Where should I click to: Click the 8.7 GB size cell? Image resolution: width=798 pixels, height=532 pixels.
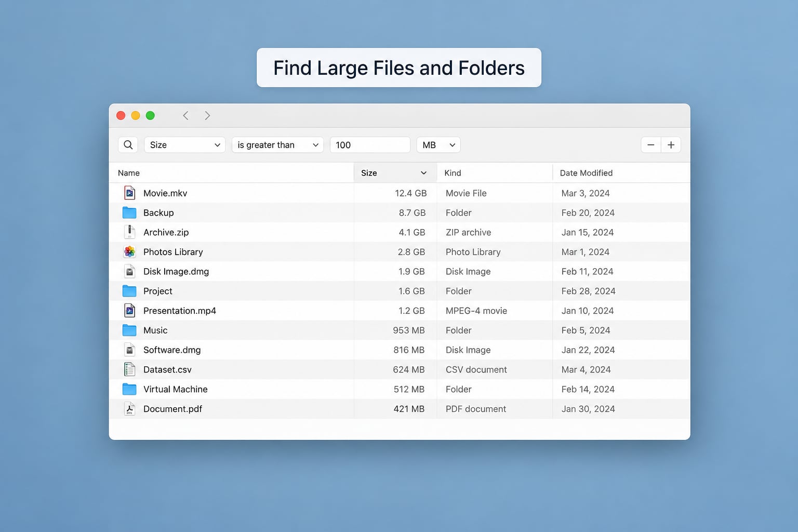point(413,213)
